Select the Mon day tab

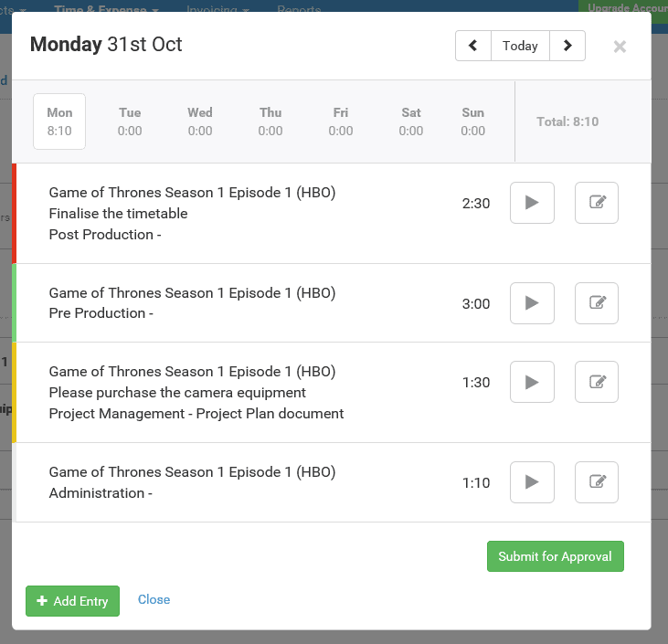pos(59,121)
